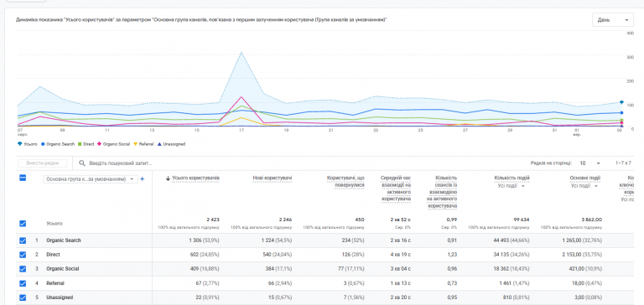Click the '23' date label on chart axis
644x305 pixels.
pos(376,130)
